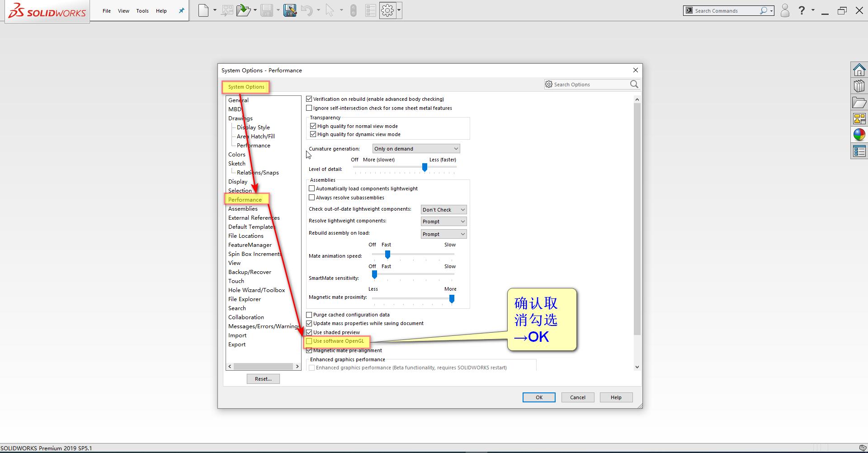Open the Design Library panel

click(859, 85)
